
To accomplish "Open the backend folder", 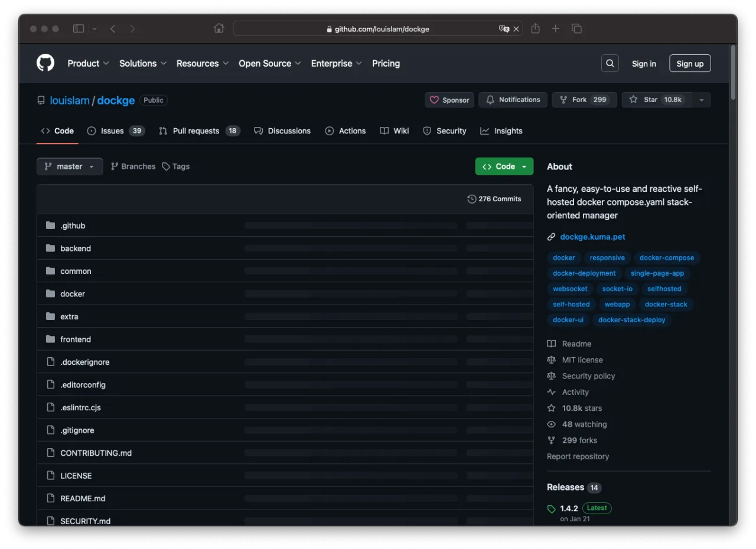I will coord(76,249).
